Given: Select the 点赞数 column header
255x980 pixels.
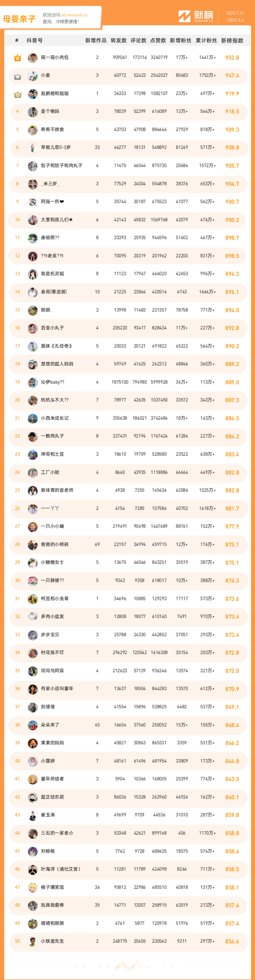Looking at the screenshot, I should [x=158, y=40].
